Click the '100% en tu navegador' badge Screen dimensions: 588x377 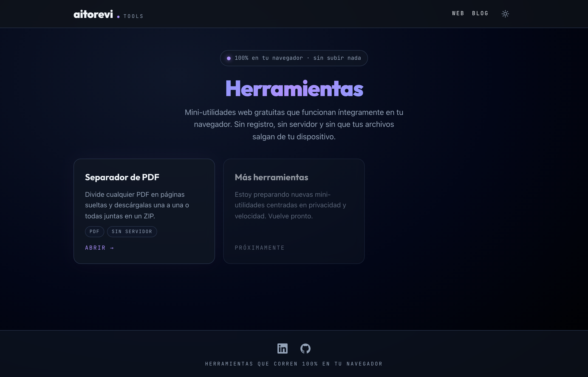[294, 58]
